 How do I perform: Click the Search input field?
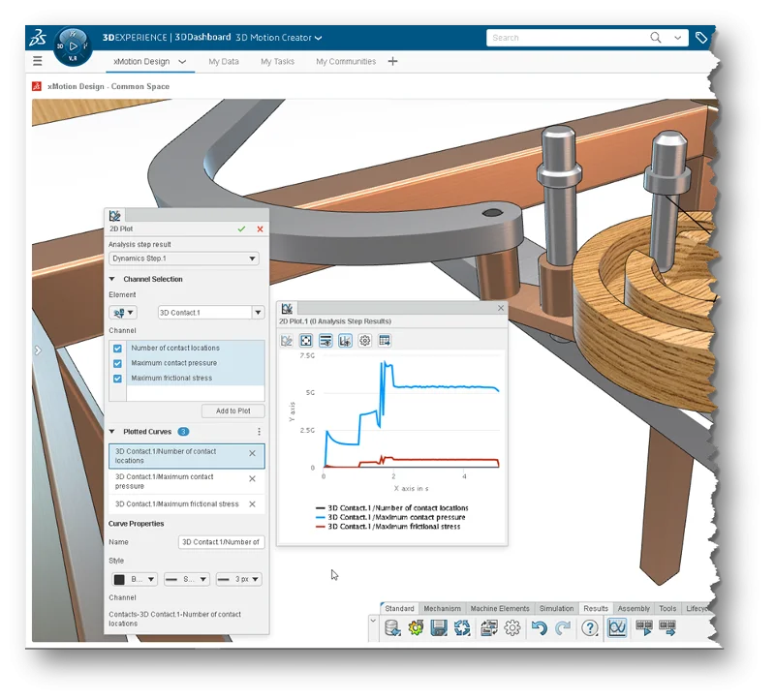(569, 38)
